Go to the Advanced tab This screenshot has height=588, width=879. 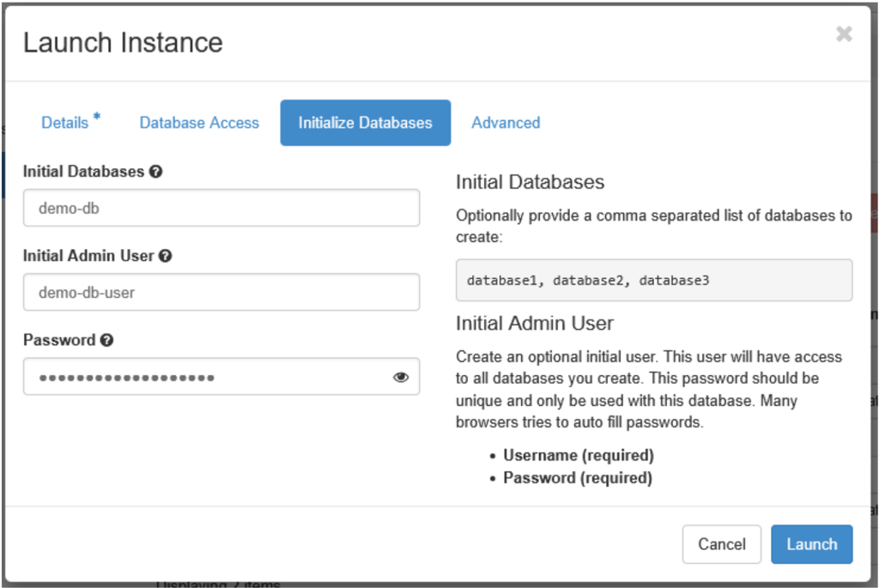[506, 123]
